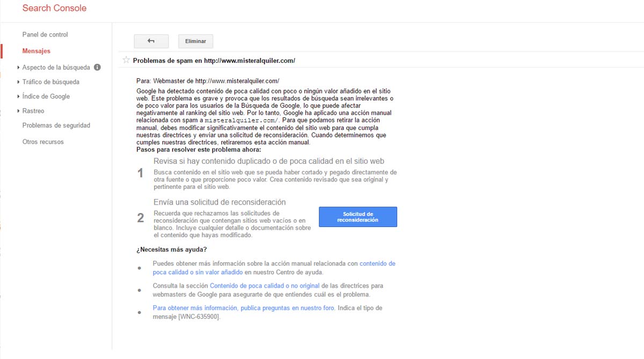This screenshot has width=644, height=359.
Task: Expand Aspecto de la búsqueda arrow
Action: pos(18,68)
